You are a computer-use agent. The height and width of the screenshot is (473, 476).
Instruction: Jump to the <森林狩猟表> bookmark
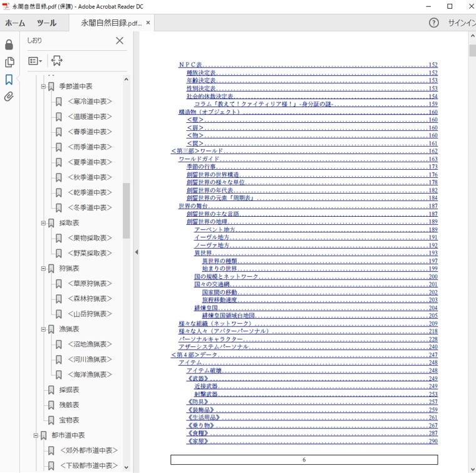click(x=90, y=299)
